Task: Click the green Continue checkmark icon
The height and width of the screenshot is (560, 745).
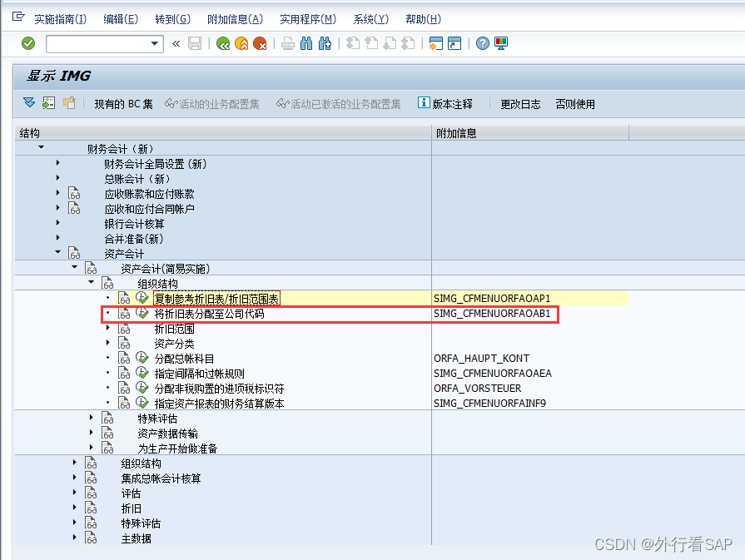Action: click(x=27, y=44)
